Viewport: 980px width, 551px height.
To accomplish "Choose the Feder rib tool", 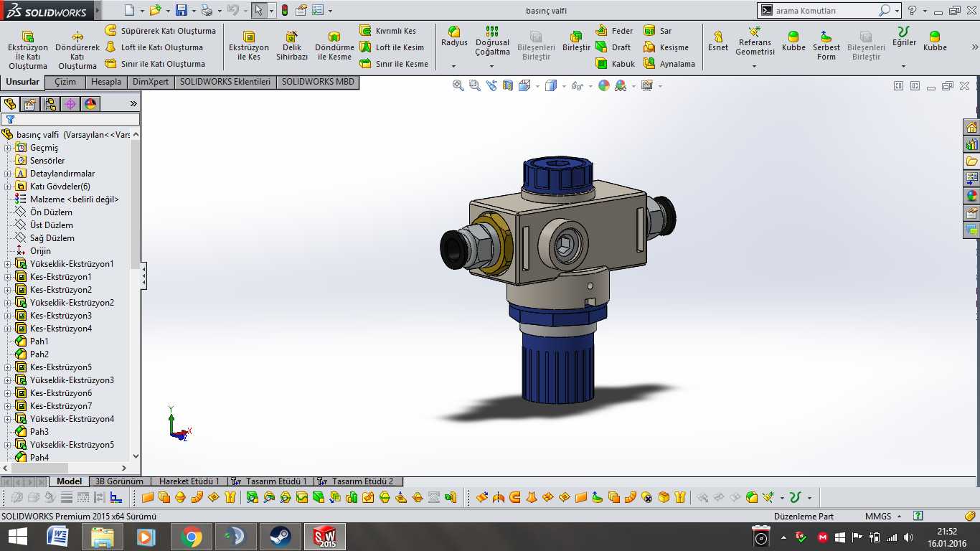I will tap(615, 31).
